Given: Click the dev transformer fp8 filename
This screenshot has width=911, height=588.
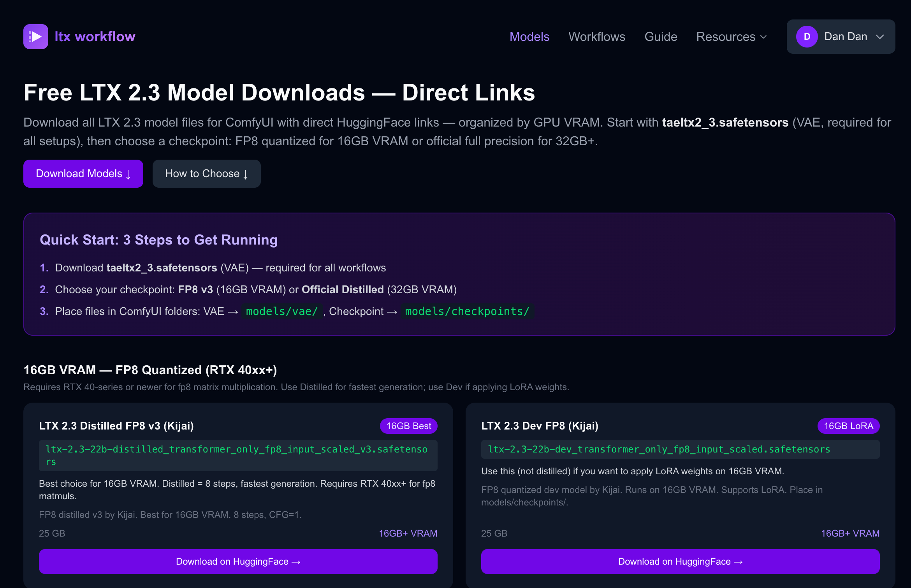Looking at the screenshot, I should coord(659,449).
